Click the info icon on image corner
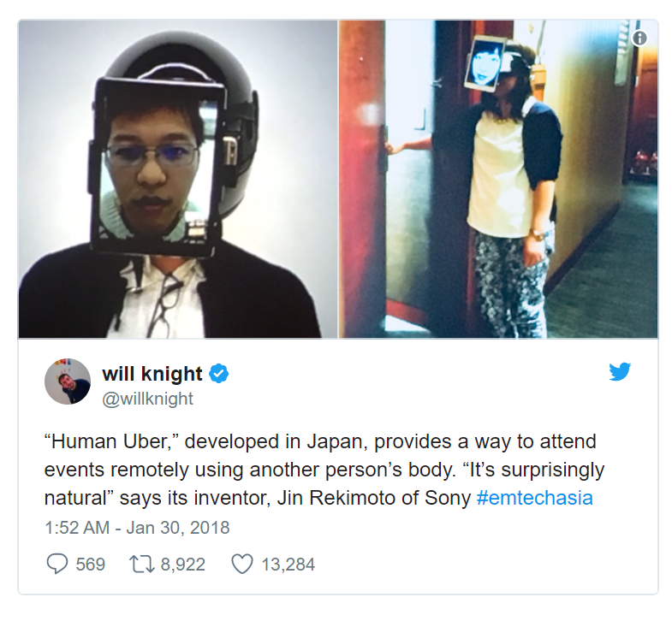Image resolution: width=672 pixels, height=621 pixels. (639, 38)
